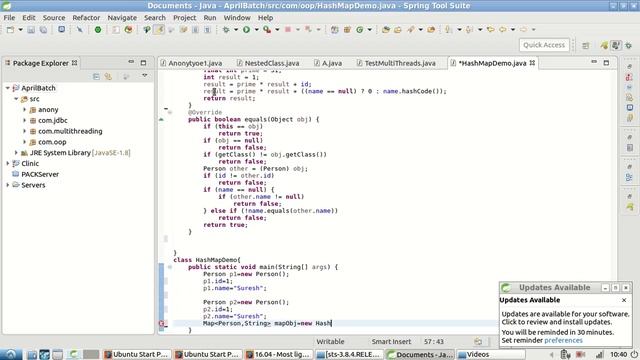Expand the anony package

point(24,109)
